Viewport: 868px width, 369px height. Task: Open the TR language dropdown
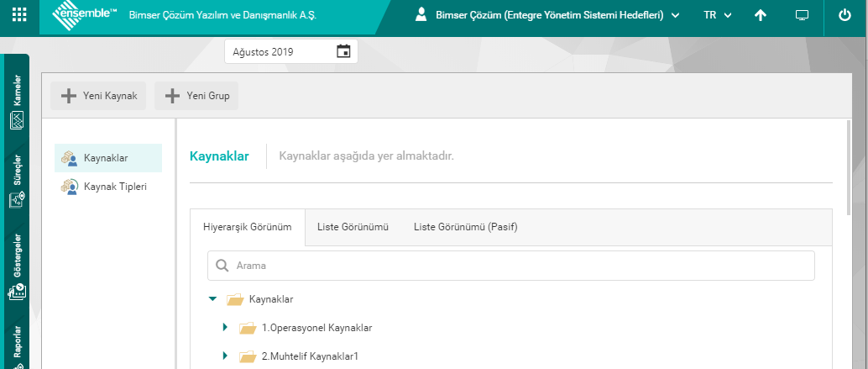point(717,15)
